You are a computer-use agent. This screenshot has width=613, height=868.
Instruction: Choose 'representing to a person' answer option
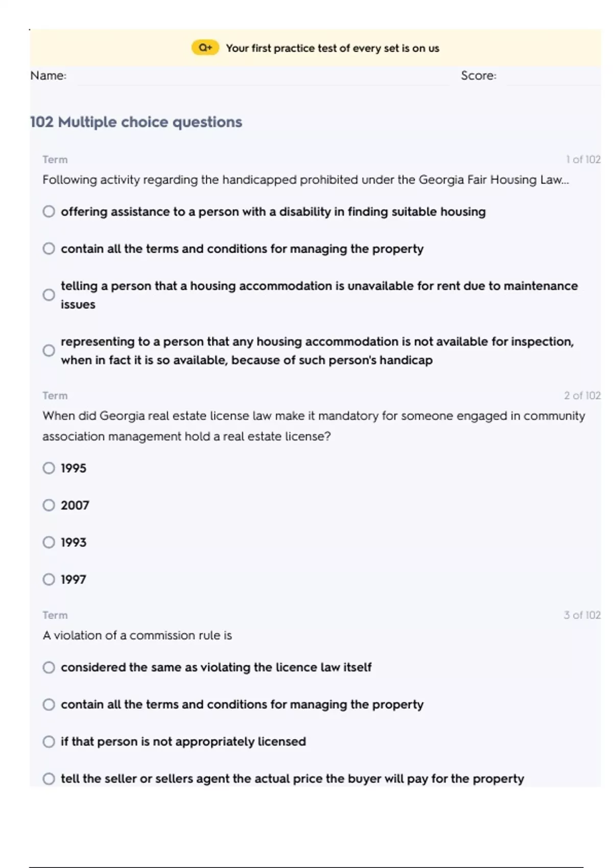pos(49,351)
